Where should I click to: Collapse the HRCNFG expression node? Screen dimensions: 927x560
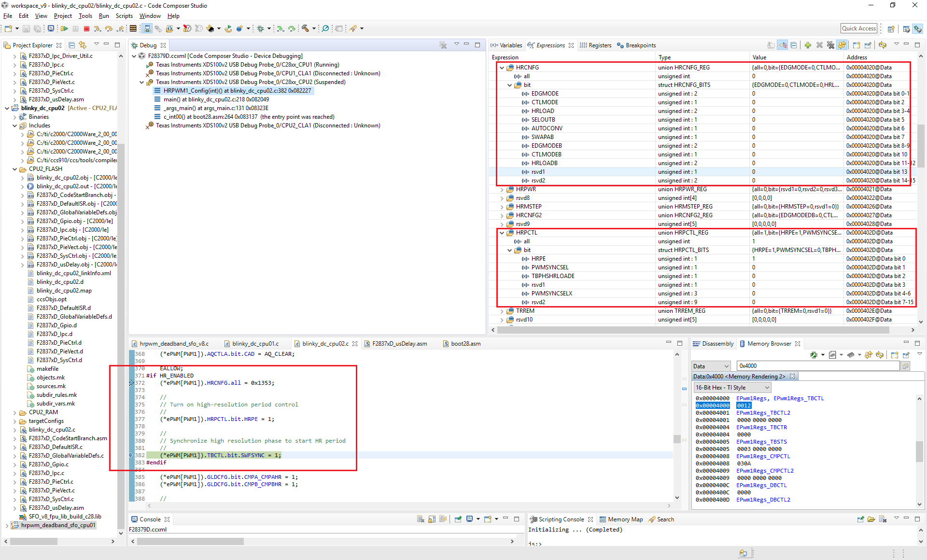[502, 68]
